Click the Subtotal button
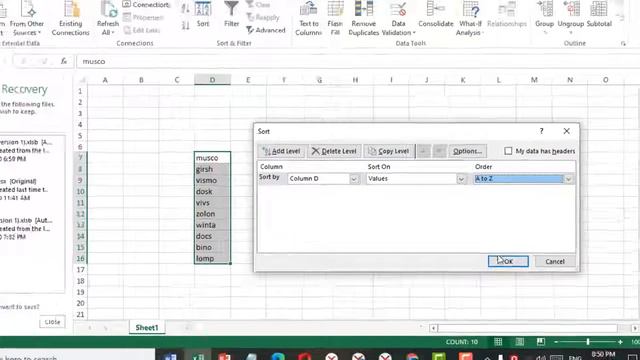 tap(599, 15)
